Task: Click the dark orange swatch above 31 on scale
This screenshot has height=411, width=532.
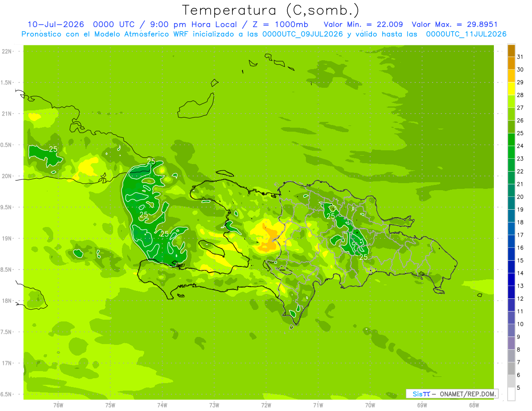Action: (x=511, y=51)
